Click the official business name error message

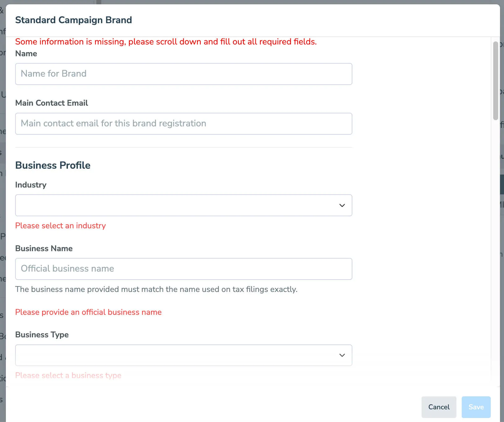[88, 312]
